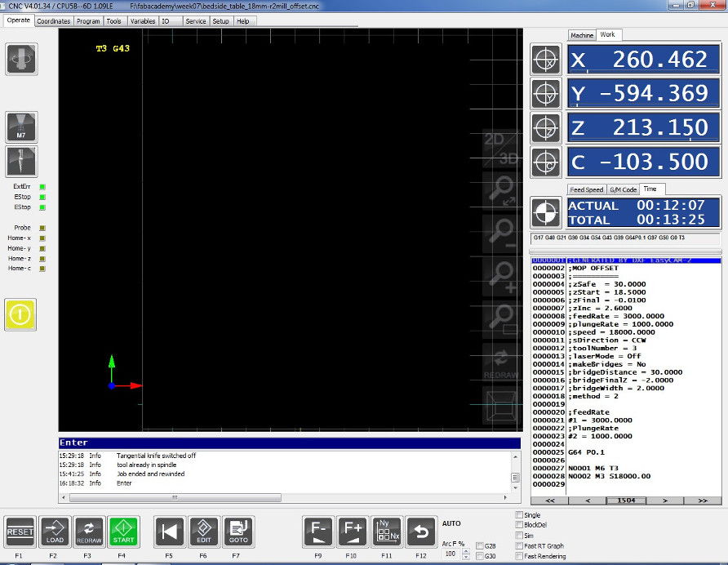Enable the Single checkbox
The width and height of the screenshot is (728, 565).
(519, 514)
